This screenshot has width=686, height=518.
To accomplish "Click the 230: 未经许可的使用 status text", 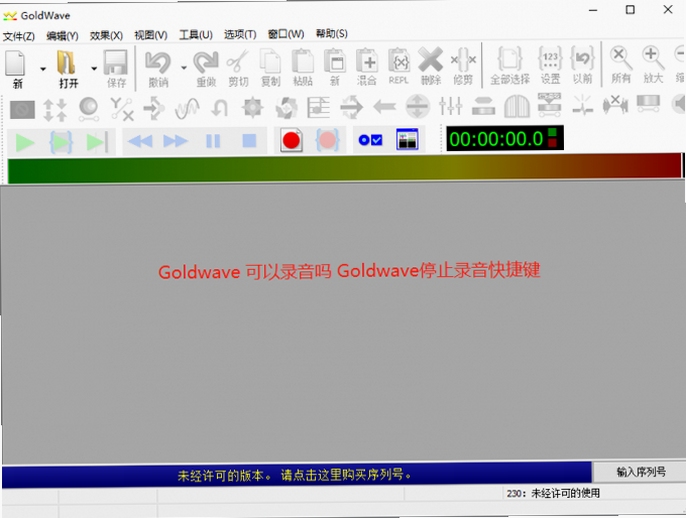I will coord(553,494).
